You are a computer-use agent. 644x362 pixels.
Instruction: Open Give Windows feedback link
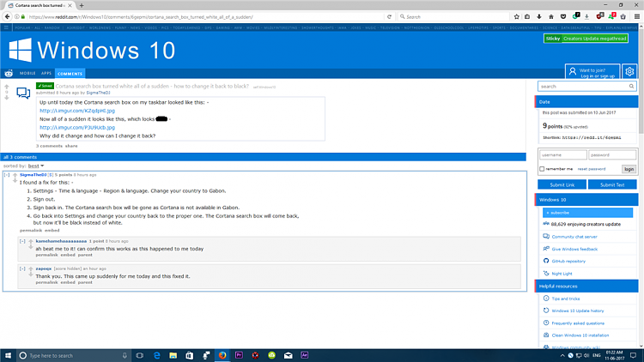pyautogui.click(x=574, y=249)
